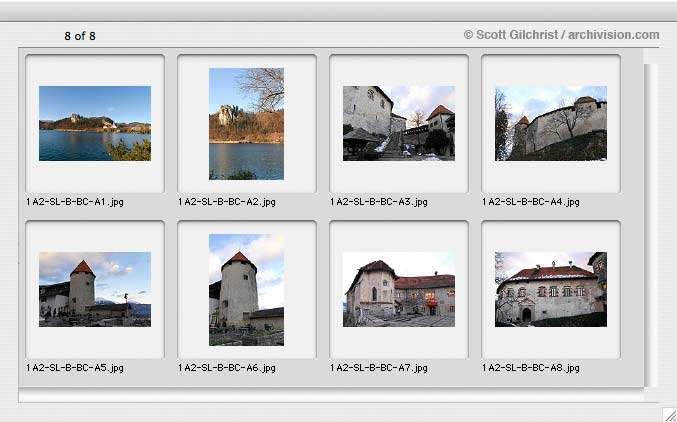Click the vertical scrollbar beside the thumbnails
677x422 pixels.
pyautogui.click(x=650, y=225)
